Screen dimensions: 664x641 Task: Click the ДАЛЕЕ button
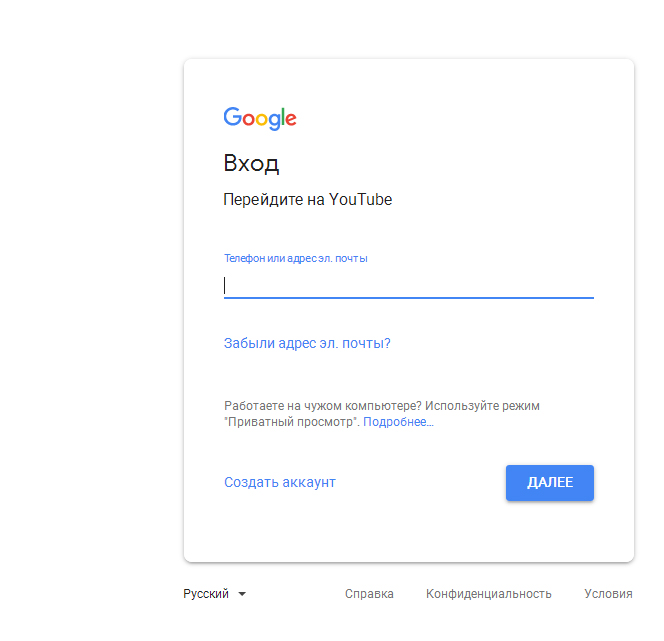tap(550, 483)
